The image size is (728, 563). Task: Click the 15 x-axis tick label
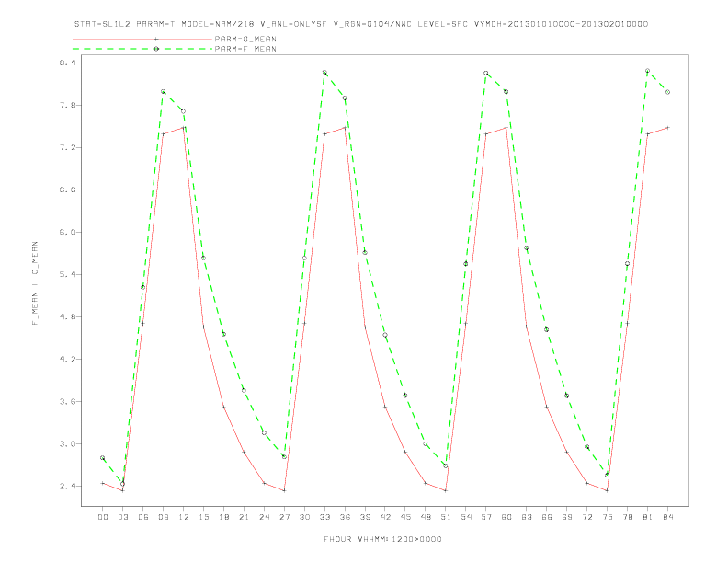point(203,517)
